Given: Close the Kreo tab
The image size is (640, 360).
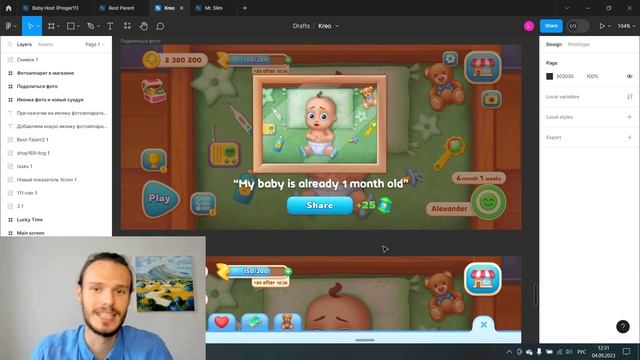Looking at the screenshot, I should coord(182,8).
